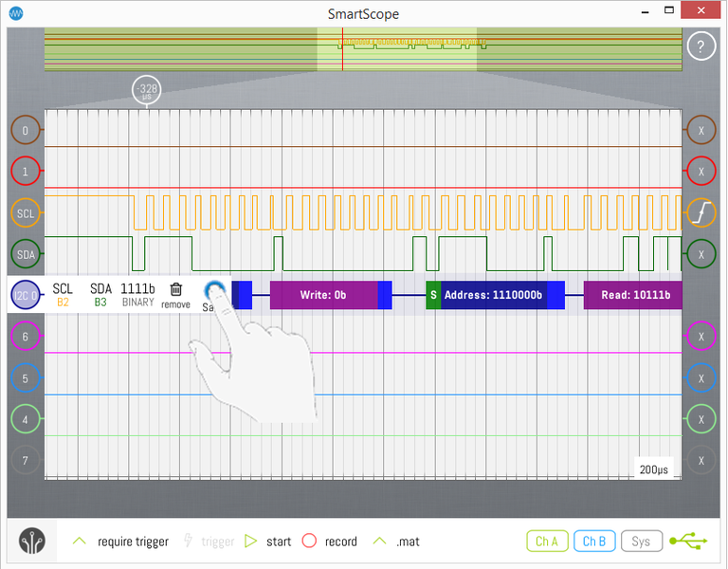Click the trash remove icon for decoder
Image resolution: width=728 pixels, height=569 pixels.
click(175, 291)
